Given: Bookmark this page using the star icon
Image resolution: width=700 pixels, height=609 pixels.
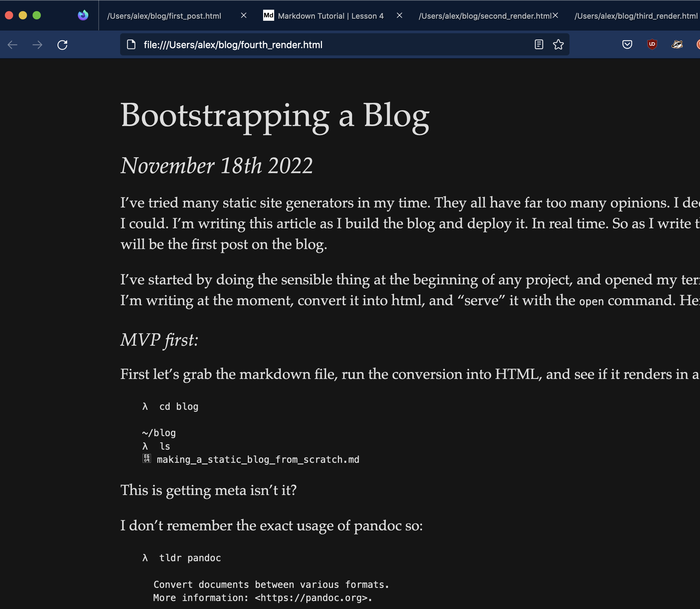Looking at the screenshot, I should [x=558, y=44].
